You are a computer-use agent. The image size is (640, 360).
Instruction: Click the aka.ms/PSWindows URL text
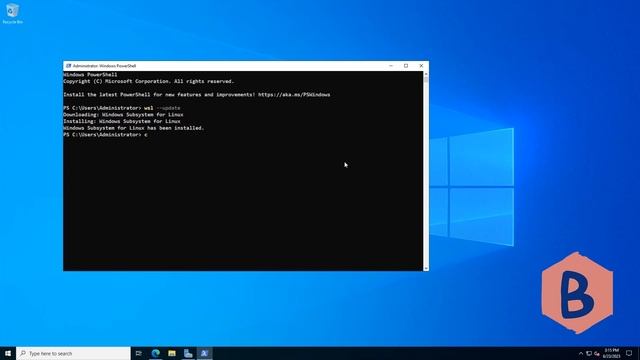coord(294,95)
